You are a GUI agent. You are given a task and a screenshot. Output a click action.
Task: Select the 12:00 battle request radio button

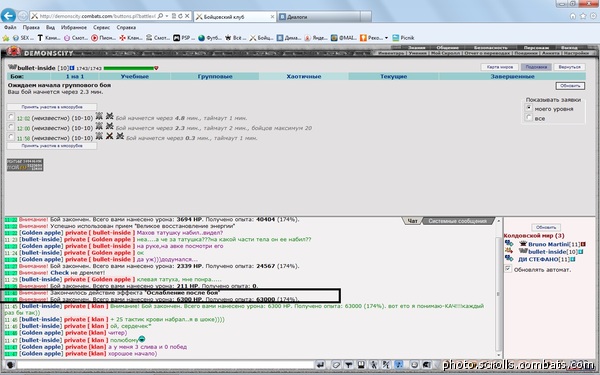(x=11, y=127)
